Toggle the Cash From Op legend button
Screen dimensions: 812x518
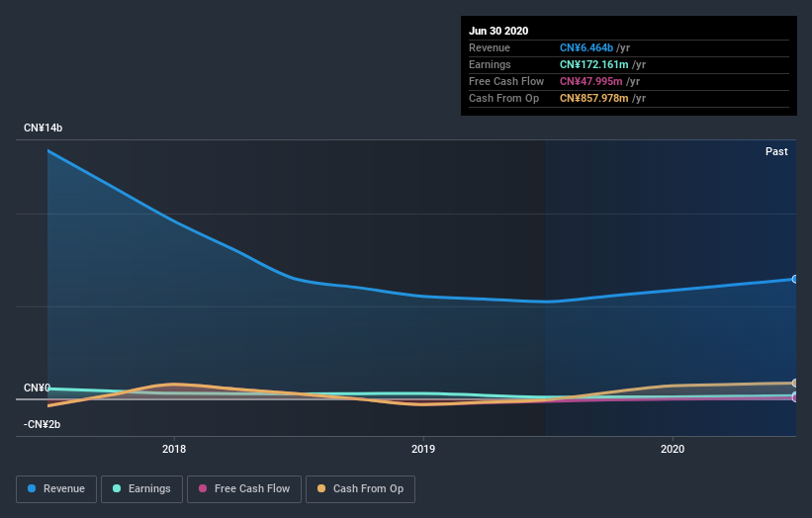360,489
